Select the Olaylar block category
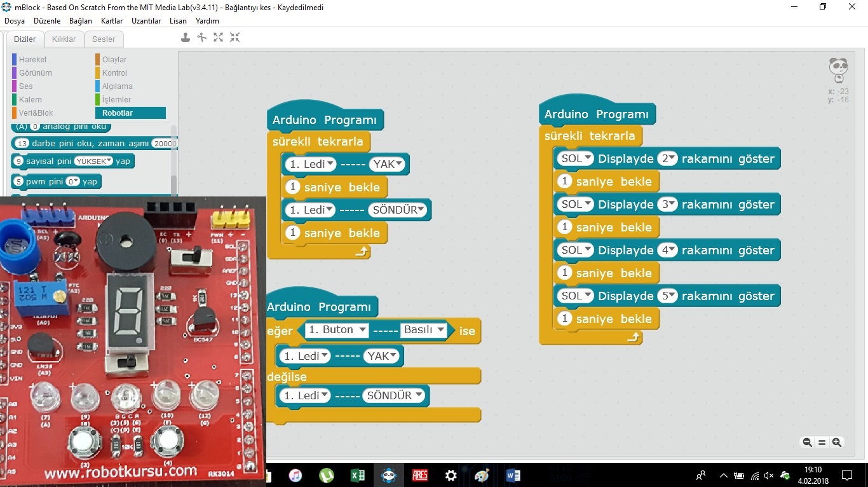The height and width of the screenshot is (487, 868). (114, 60)
